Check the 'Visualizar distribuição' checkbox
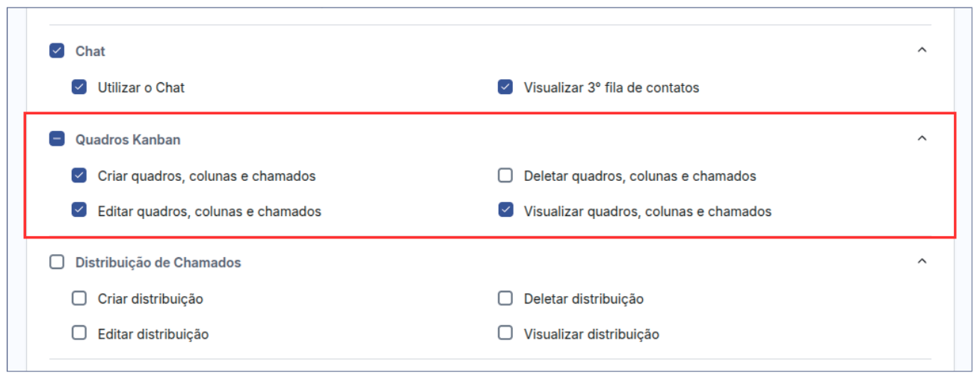The height and width of the screenshot is (379, 980). [505, 333]
